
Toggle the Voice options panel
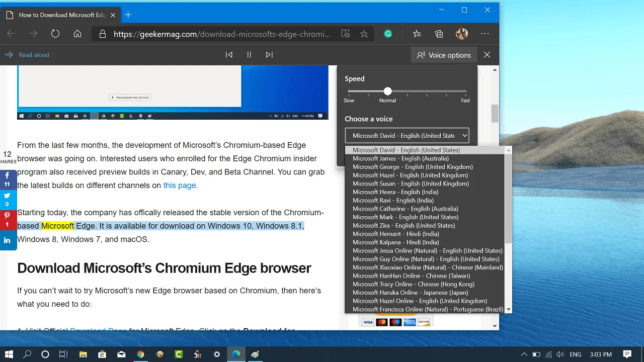[x=444, y=55]
